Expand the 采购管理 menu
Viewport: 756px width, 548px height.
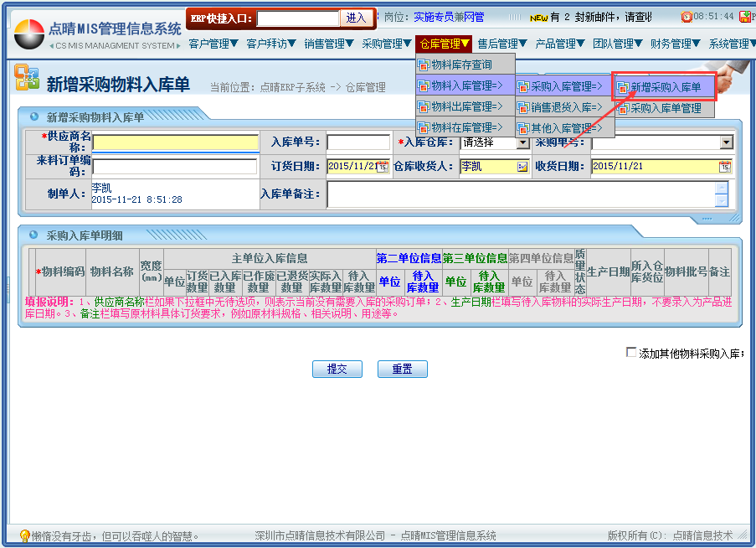(387, 44)
